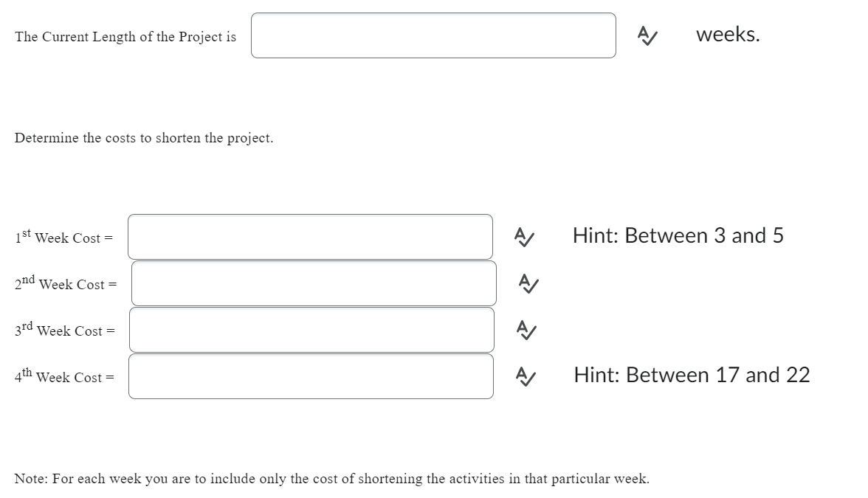The image size is (868, 498).
Task: Click the Note text at the bottom
Action: click(334, 478)
